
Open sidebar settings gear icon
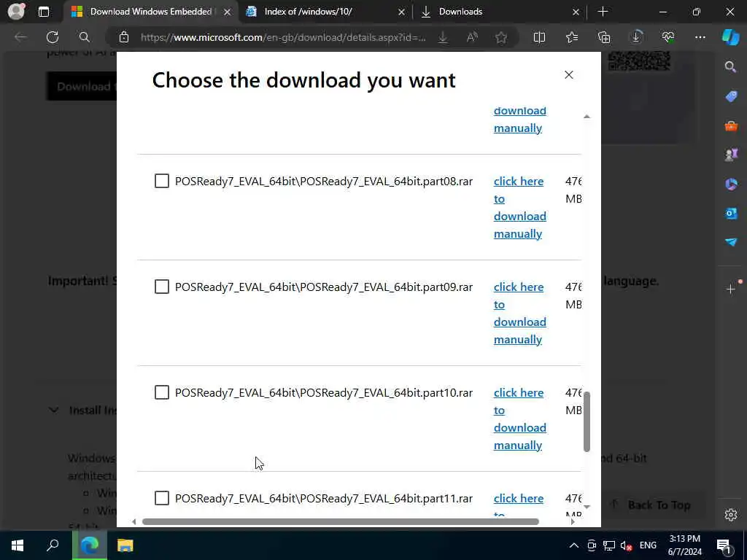point(731,515)
